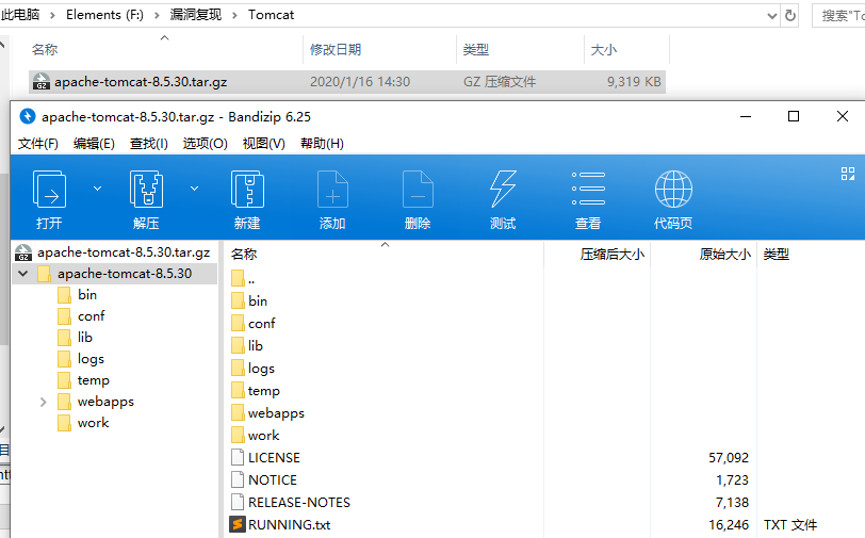Select the RUNNING.txt file icon
Image resolution: width=865 pixels, height=538 pixels.
coord(237,524)
